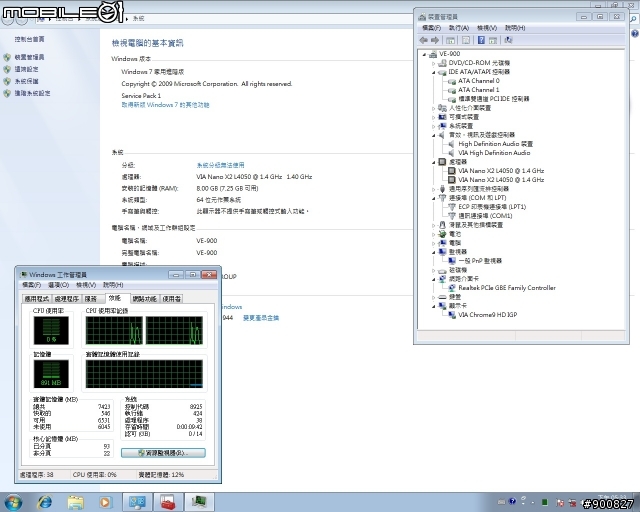
Task: Expand the DVD/CD-ROM drives category
Action: pyautogui.click(x=433, y=63)
